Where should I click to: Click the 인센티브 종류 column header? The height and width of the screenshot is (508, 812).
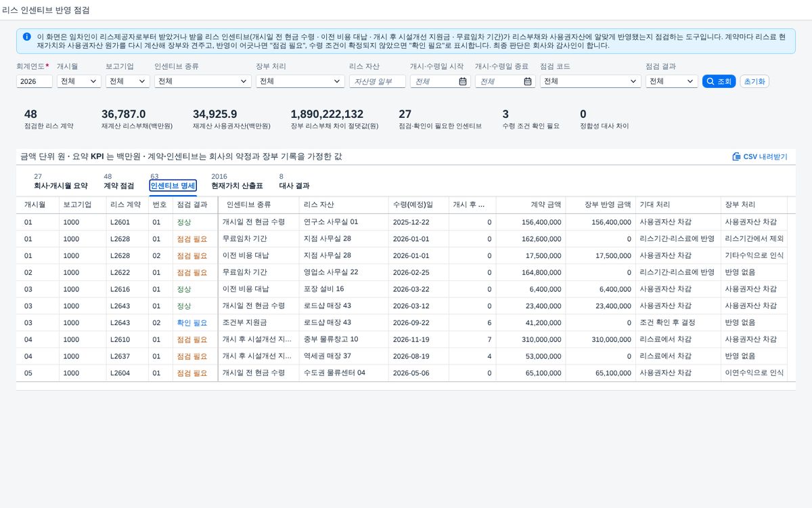258,205
